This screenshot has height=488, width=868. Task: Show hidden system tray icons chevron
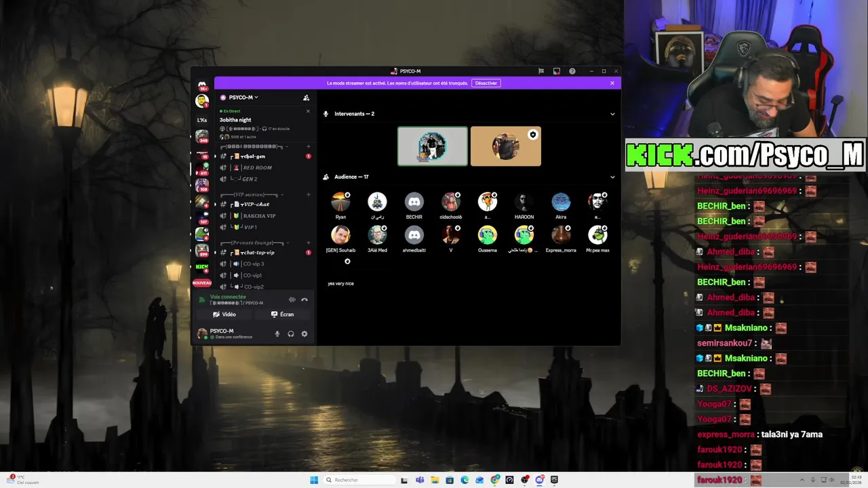point(802,480)
